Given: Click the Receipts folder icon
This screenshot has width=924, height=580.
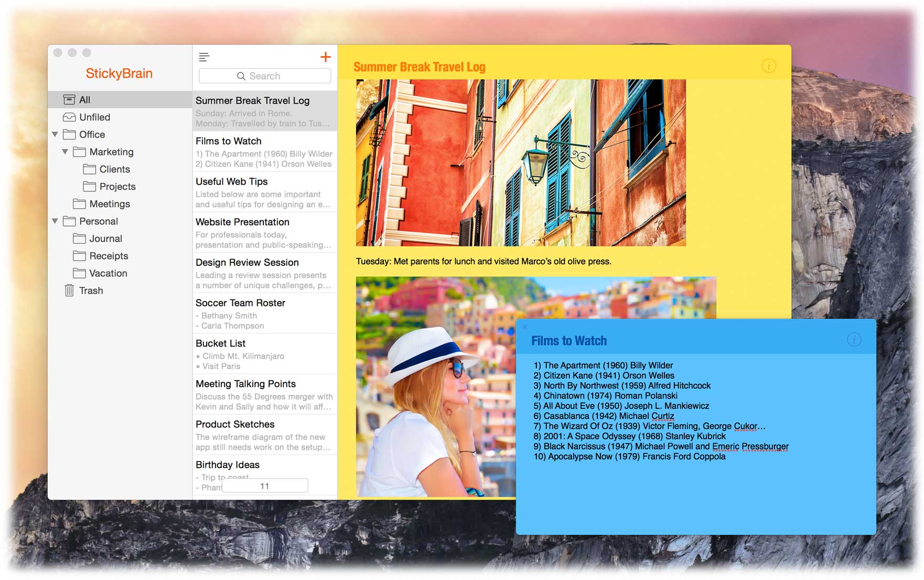Looking at the screenshot, I should 79,255.
